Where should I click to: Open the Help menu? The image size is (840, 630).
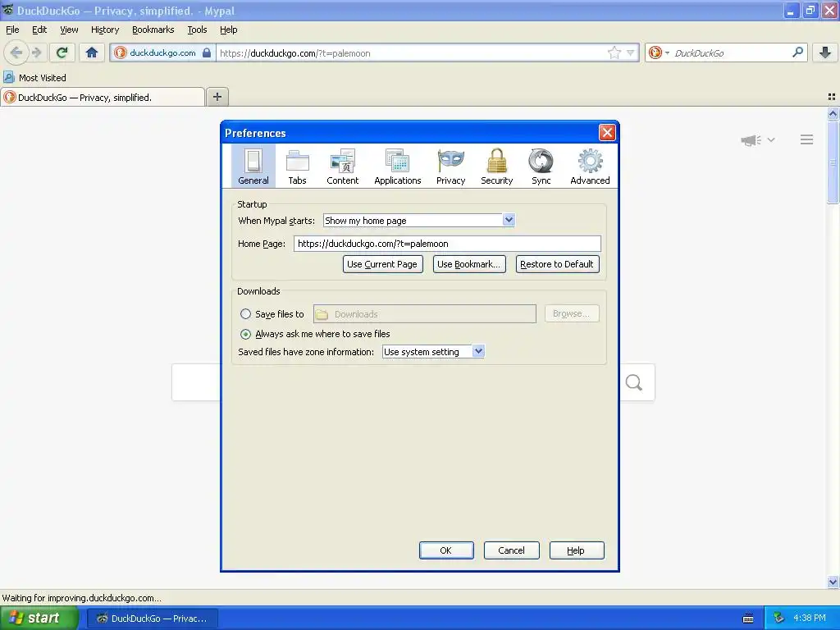(229, 30)
